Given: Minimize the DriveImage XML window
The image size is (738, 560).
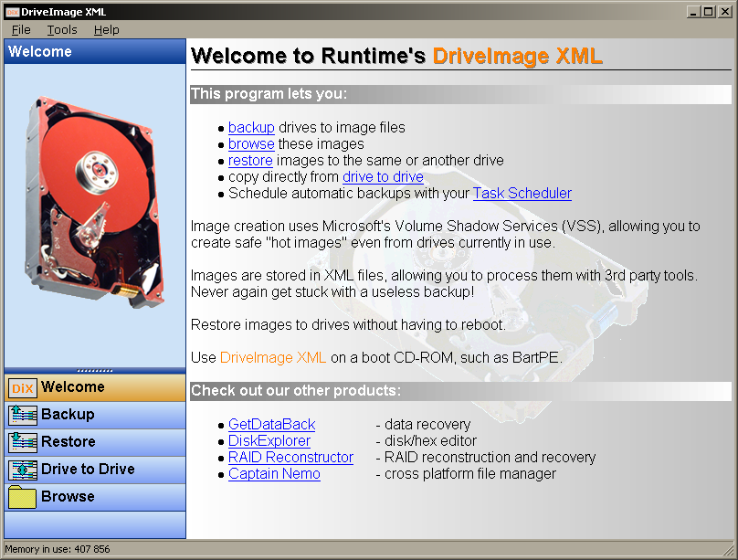Looking at the screenshot, I should pos(692,12).
